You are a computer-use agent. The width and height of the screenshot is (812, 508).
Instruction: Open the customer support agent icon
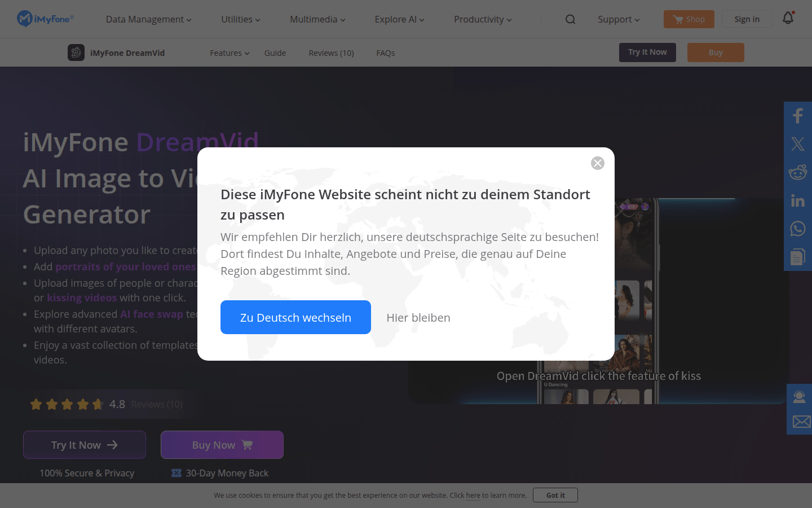[x=800, y=397]
